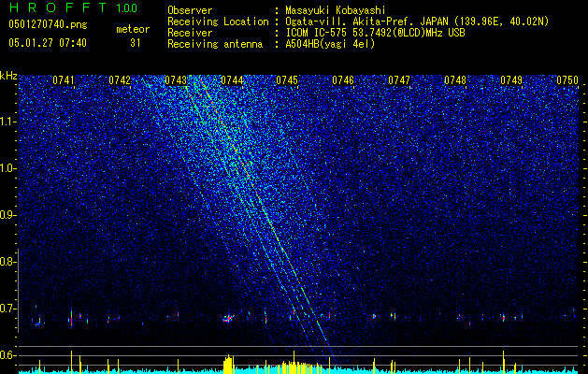Select filename 0501270740.png
This screenshot has width=588, height=374.
(x=48, y=24)
